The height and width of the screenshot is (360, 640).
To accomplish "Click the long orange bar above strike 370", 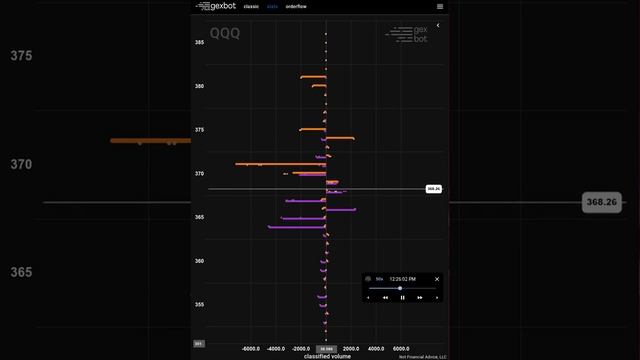I will pos(281,164).
